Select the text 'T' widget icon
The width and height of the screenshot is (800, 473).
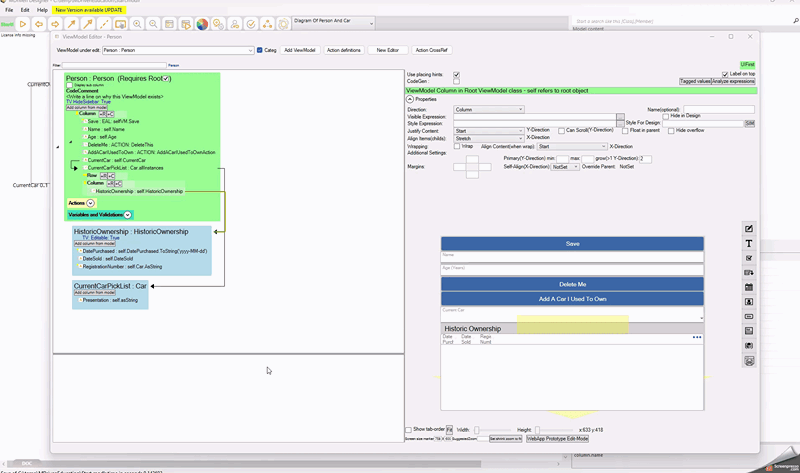[749, 243]
